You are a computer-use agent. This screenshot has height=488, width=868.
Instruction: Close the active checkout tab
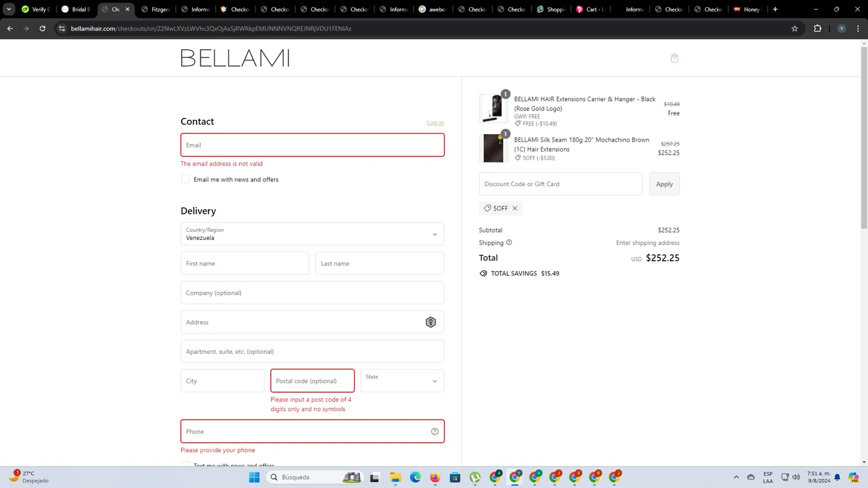coord(127,9)
